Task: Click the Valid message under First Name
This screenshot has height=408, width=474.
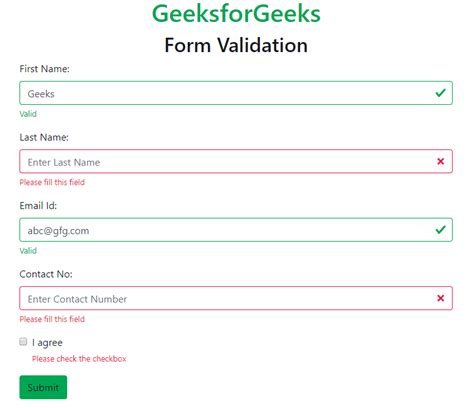Action: pos(28,114)
